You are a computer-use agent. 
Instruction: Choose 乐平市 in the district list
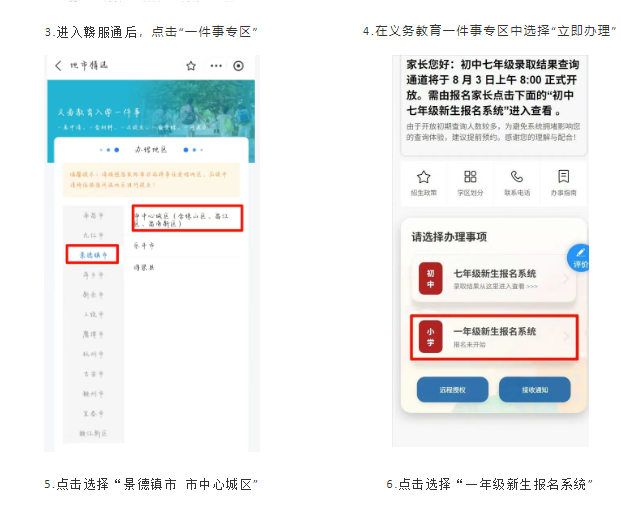[144, 244]
